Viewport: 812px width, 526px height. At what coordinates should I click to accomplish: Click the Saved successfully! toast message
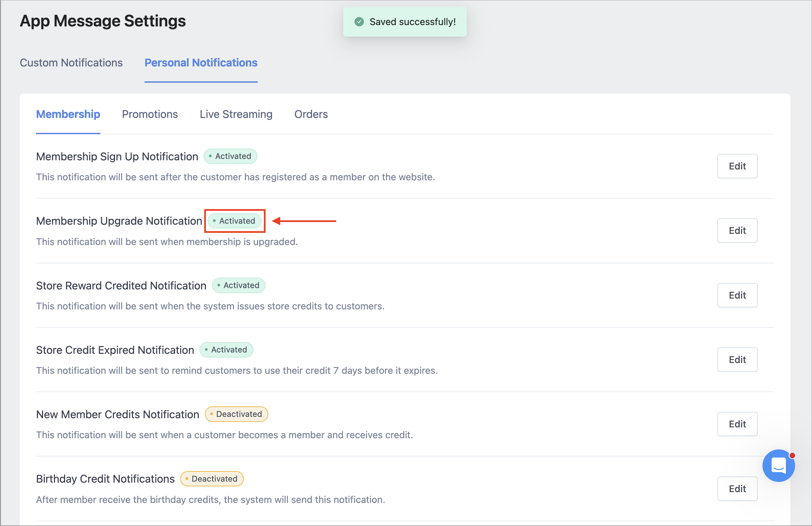(405, 22)
